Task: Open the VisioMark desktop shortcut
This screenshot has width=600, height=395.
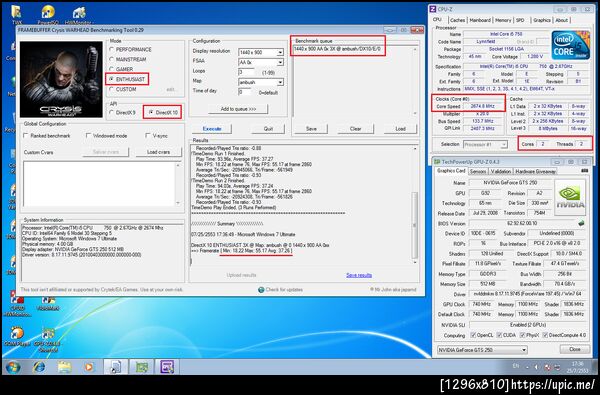Action: point(48,302)
